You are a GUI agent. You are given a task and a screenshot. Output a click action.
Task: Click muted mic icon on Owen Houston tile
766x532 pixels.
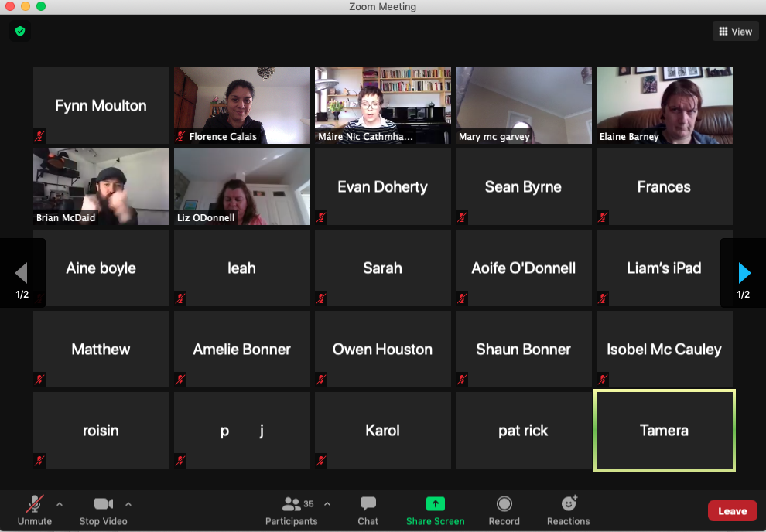(321, 379)
